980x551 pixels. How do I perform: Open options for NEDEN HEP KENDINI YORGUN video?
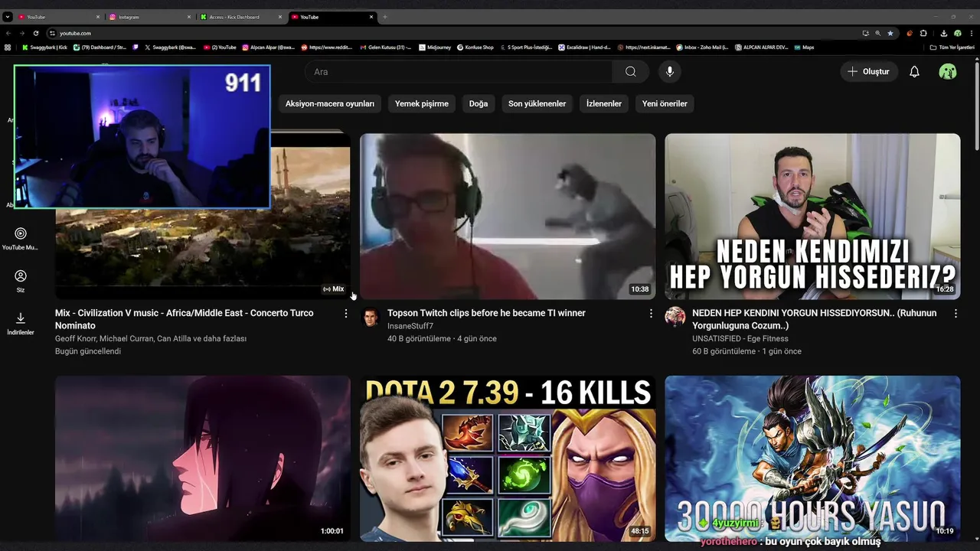tap(955, 314)
